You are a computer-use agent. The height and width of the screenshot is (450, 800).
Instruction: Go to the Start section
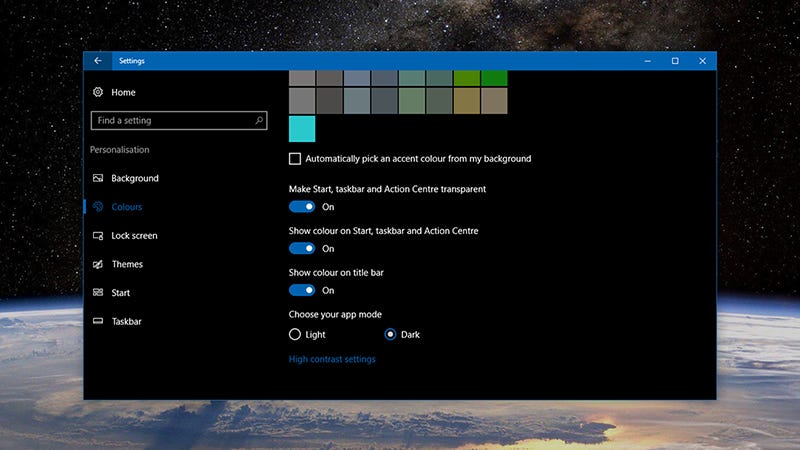[120, 292]
